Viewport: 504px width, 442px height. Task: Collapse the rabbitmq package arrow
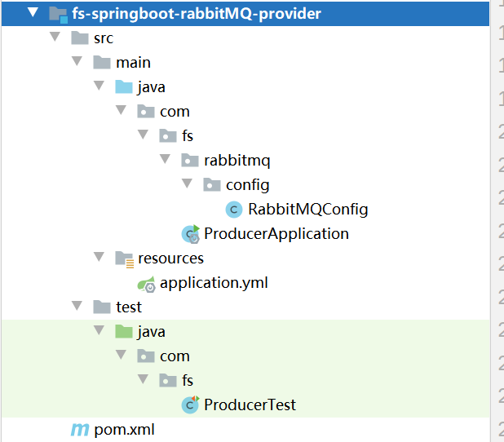pos(165,159)
